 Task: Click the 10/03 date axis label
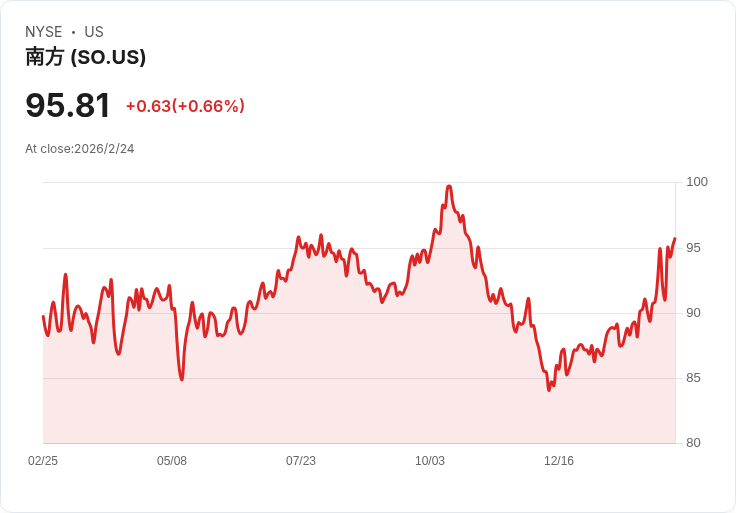pos(430,461)
